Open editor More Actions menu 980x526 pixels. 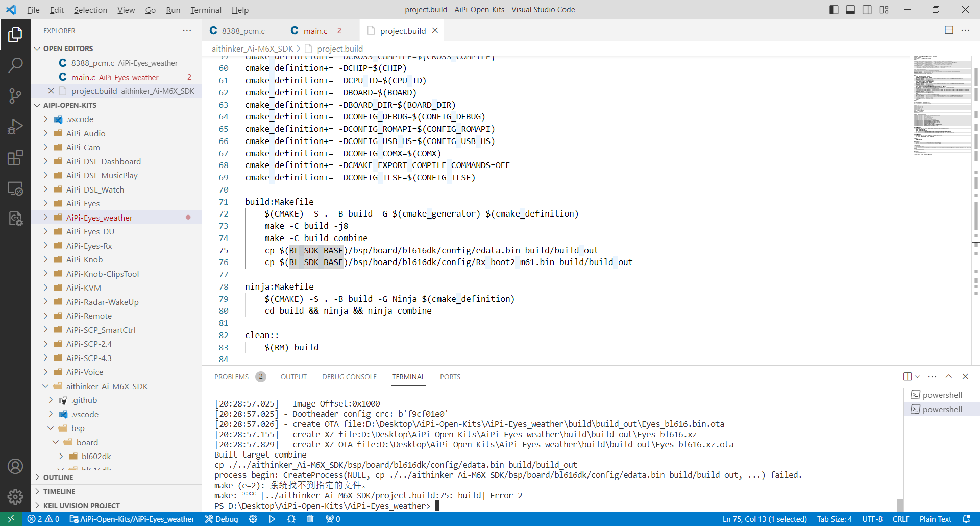[x=965, y=30]
